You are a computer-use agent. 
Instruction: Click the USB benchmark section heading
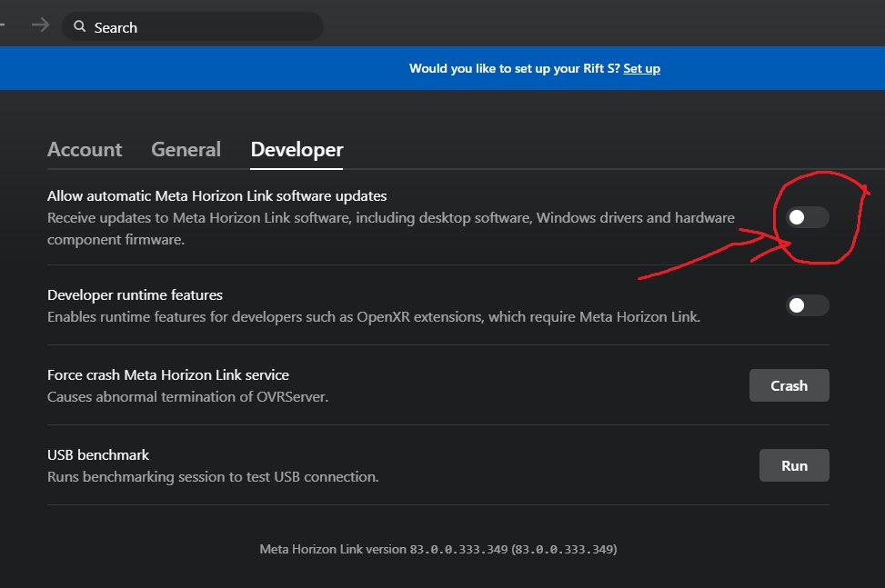coord(97,454)
